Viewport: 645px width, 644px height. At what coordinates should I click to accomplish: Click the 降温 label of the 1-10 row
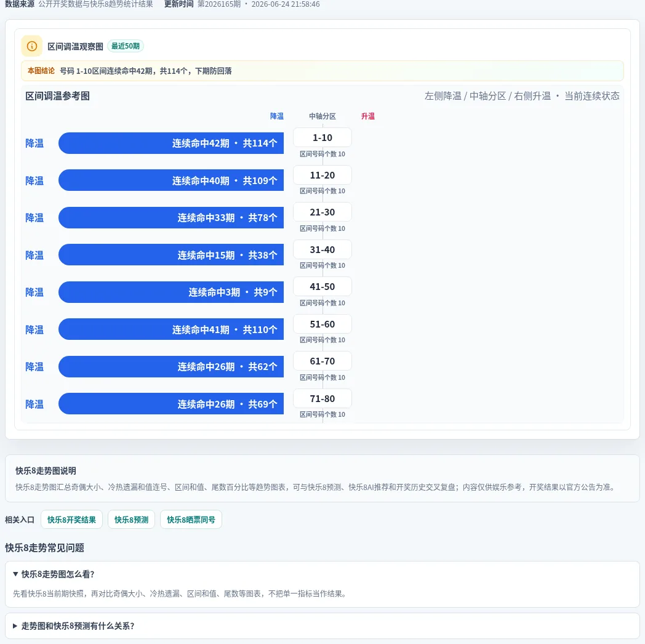pos(34,143)
